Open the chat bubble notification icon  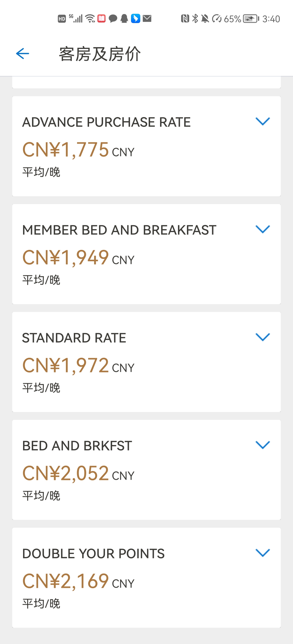[113, 18]
